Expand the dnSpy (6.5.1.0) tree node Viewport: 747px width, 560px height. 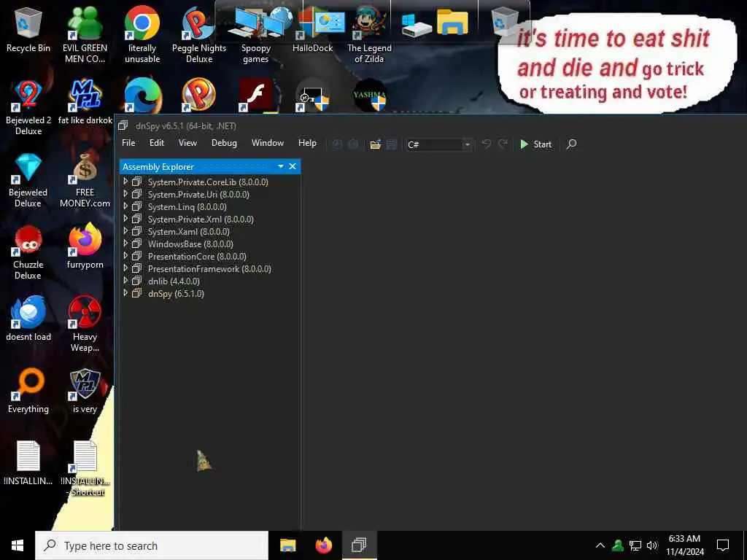(x=125, y=293)
